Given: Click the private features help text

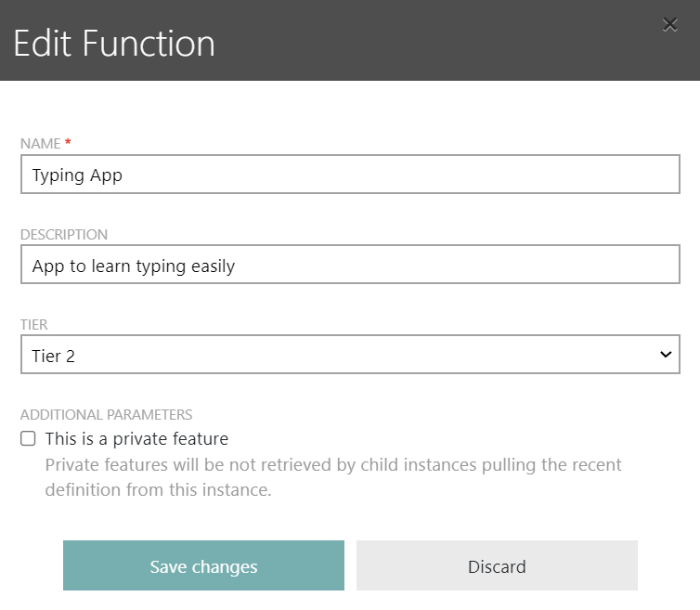Looking at the screenshot, I should (332, 477).
